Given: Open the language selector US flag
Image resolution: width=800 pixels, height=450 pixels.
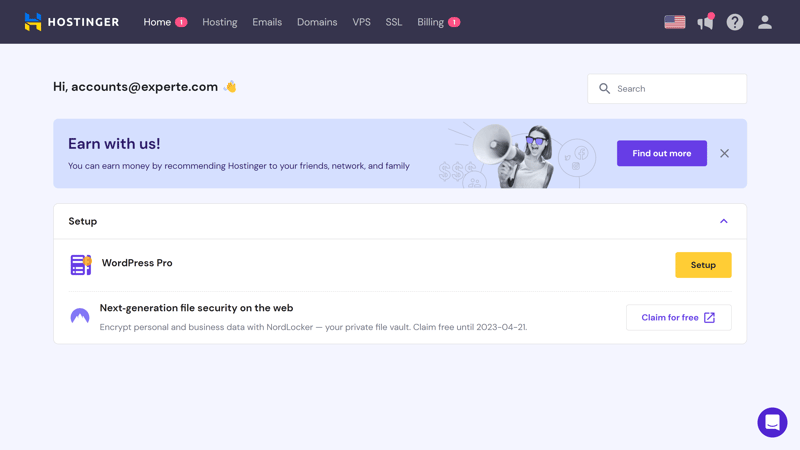Looking at the screenshot, I should pos(674,22).
